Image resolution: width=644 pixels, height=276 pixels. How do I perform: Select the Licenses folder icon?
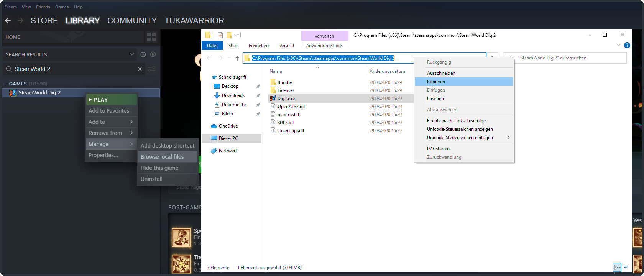[x=273, y=90]
